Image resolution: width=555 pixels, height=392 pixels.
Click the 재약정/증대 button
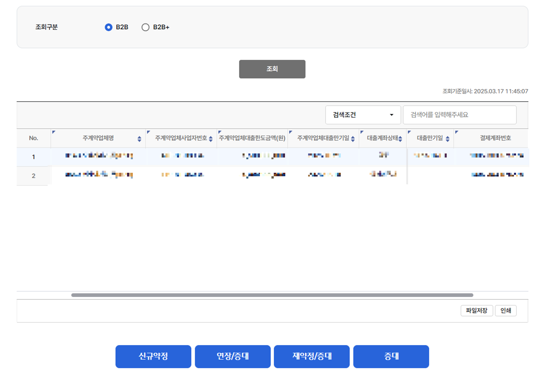(x=312, y=356)
